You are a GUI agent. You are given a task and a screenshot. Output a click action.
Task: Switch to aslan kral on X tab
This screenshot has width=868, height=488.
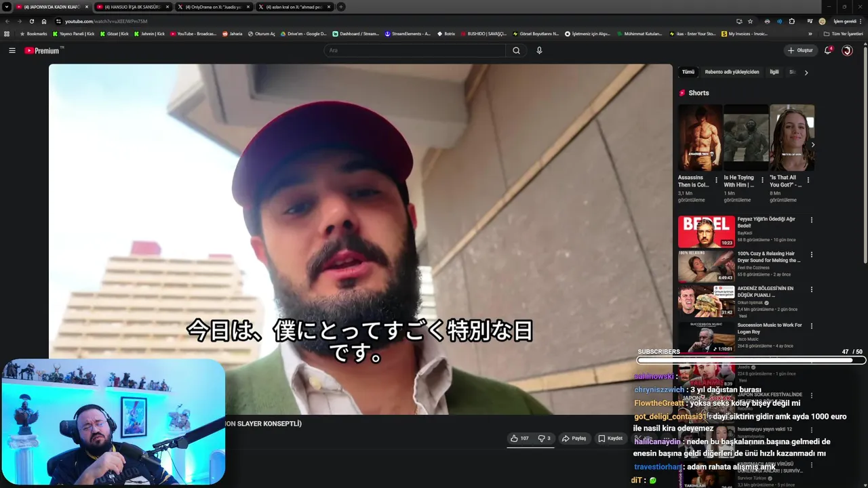click(x=294, y=7)
